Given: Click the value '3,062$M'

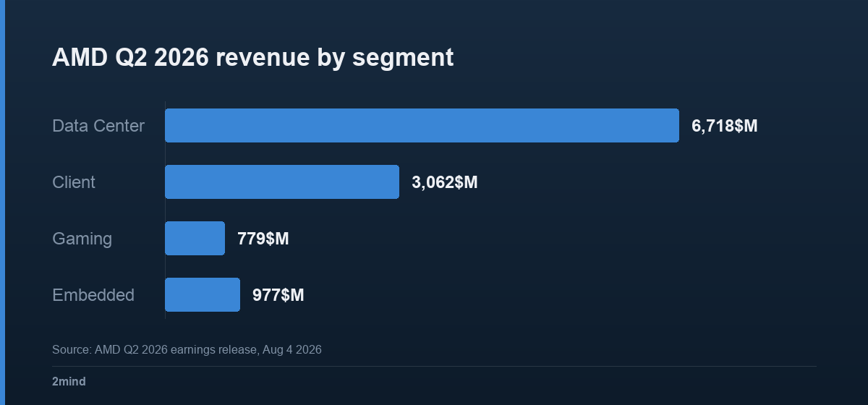Looking at the screenshot, I should click(445, 183).
